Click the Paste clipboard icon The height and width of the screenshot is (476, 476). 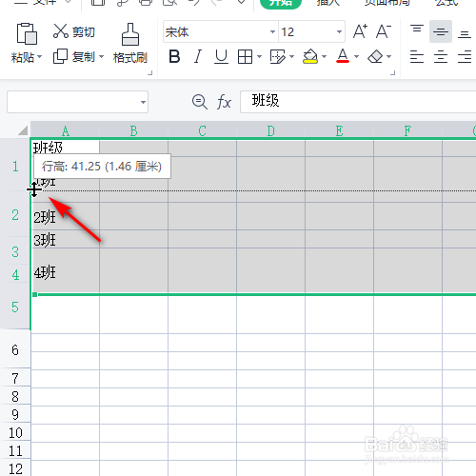coord(27,33)
